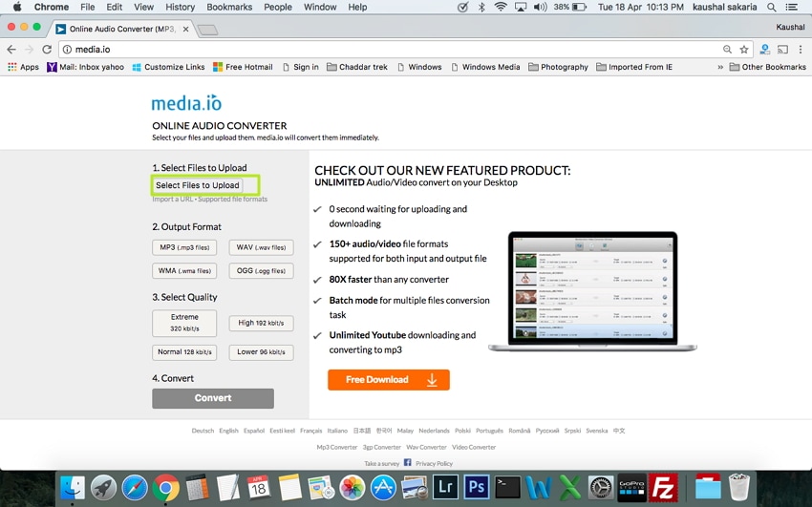Viewport: 812px width, 507px height.
Task: Switch the site language to Español
Action: pyautogui.click(x=254, y=431)
